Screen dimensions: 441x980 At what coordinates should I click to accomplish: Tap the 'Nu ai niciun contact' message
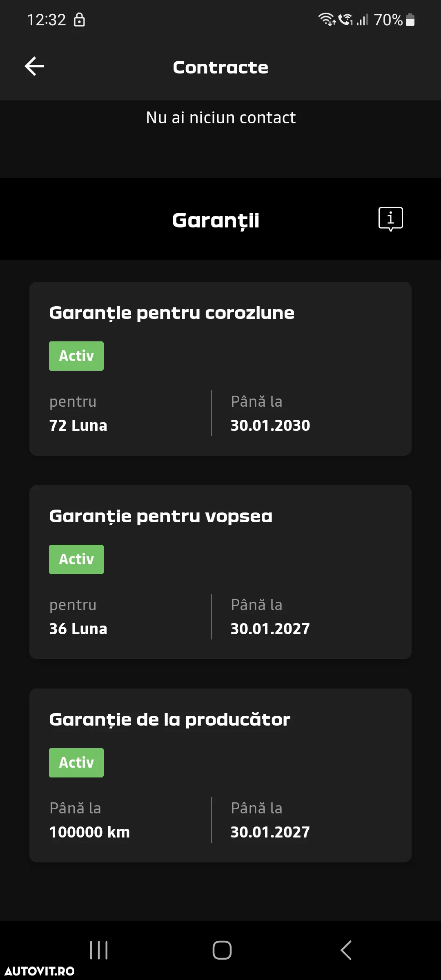pyautogui.click(x=220, y=118)
